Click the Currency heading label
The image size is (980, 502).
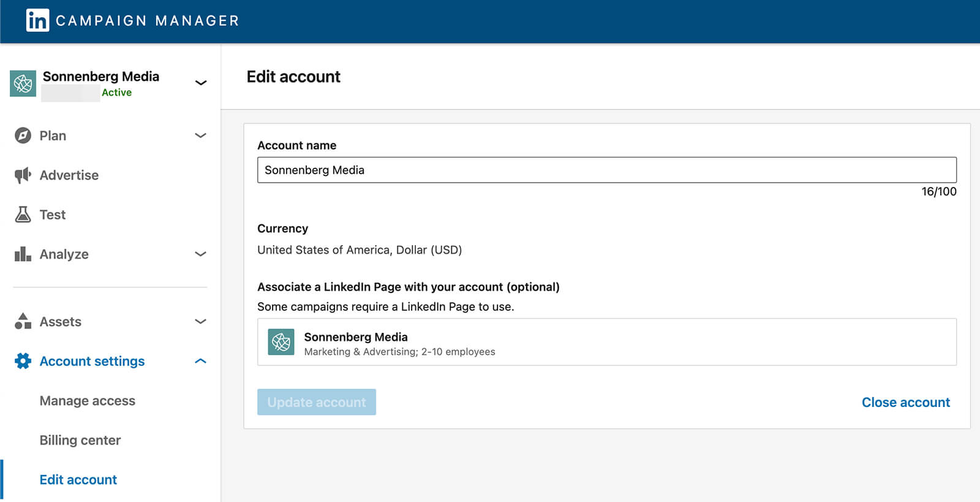click(282, 229)
